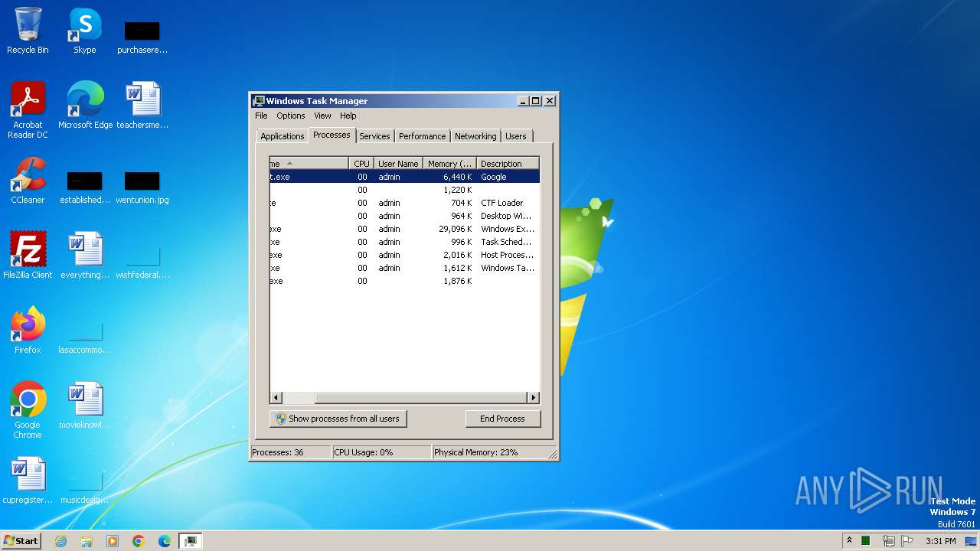Select the Google process row
This screenshot has width=980, height=551.
point(404,177)
